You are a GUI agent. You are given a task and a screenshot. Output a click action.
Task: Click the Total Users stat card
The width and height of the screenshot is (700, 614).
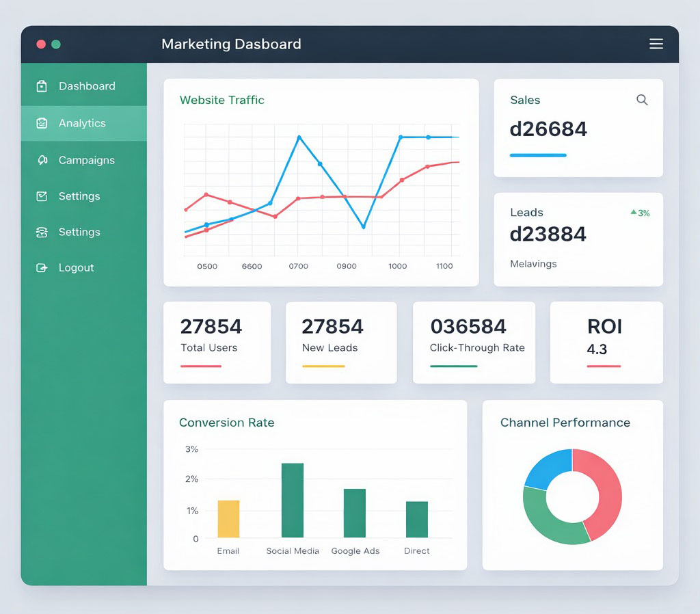pyautogui.click(x=217, y=342)
